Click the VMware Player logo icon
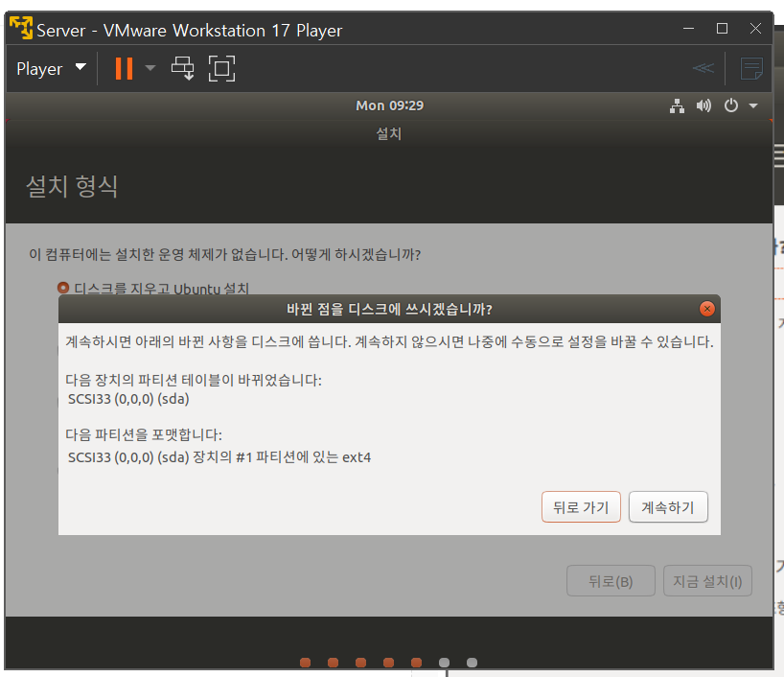This screenshot has width=784, height=677. click(21, 28)
